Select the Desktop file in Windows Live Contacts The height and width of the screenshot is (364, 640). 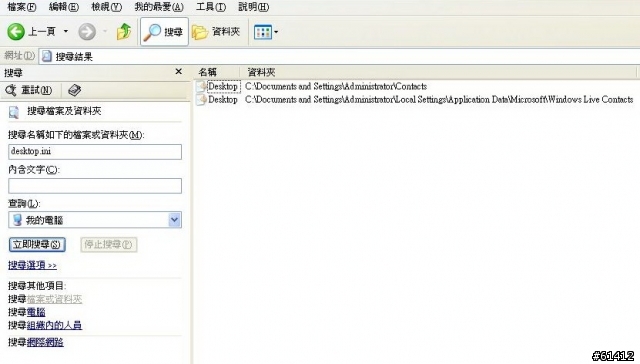pos(223,100)
